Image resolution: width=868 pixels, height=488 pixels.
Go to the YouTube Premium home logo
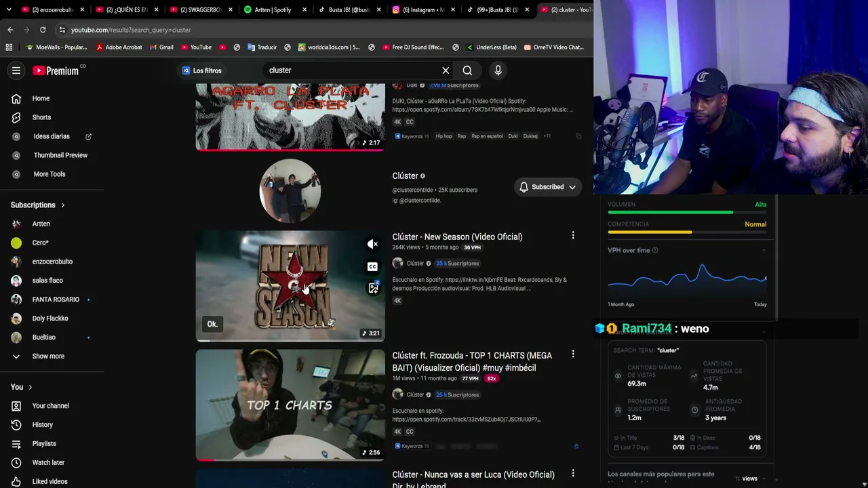pos(56,70)
